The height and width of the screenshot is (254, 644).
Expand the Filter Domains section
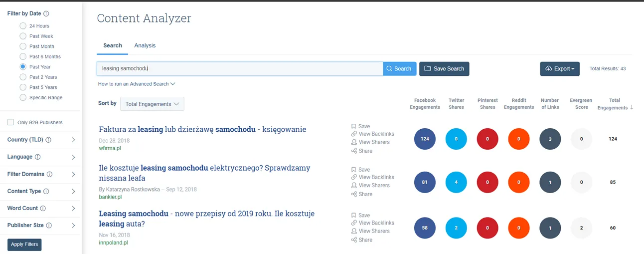[x=73, y=174]
